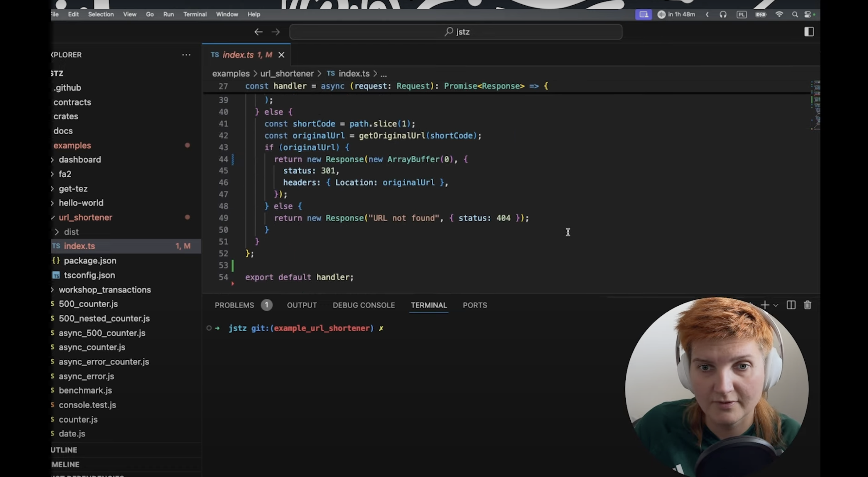The height and width of the screenshot is (477, 868).
Task: Switch to the PROBLEMS tab
Action: [234, 305]
